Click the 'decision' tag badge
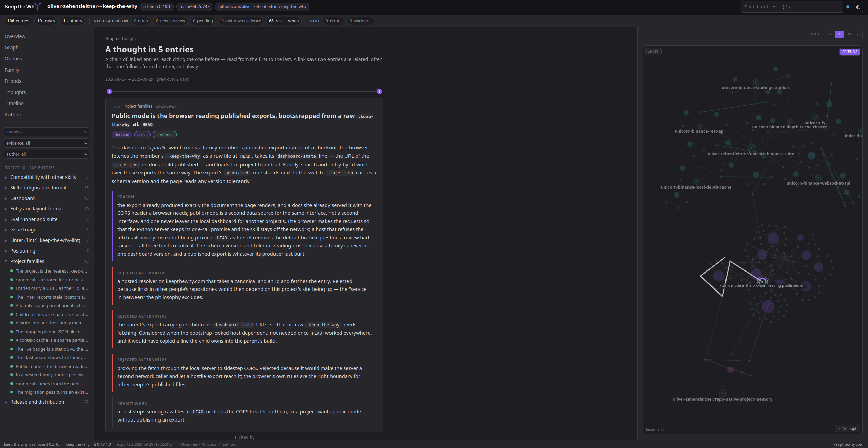The width and height of the screenshot is (868, 448). click(122, 135)
